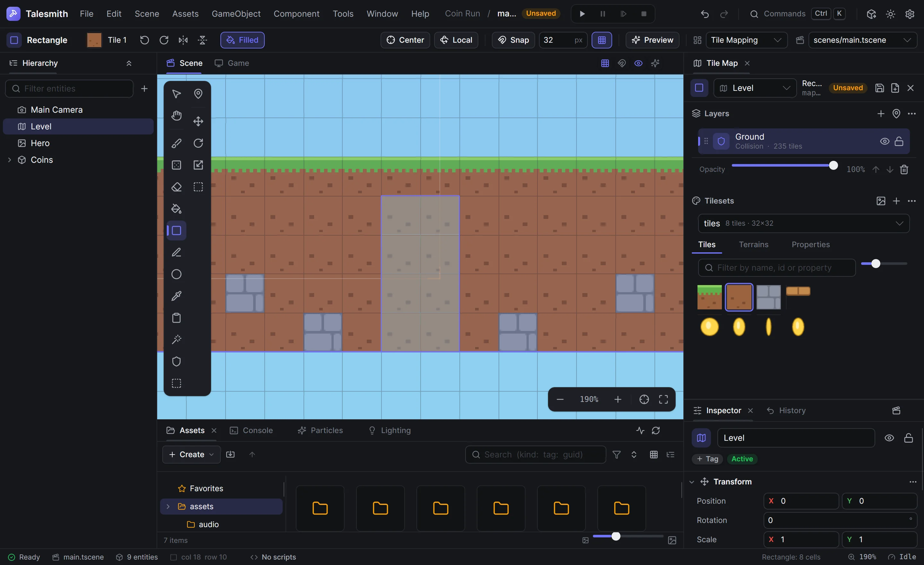Select the Eraser tool in scene toolbar

[x=176, y=187]
